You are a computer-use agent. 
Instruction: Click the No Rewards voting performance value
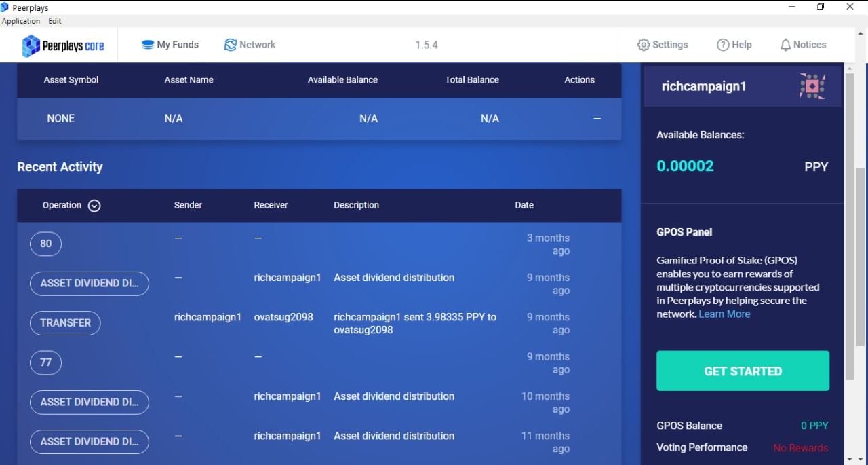coord(801,448)
